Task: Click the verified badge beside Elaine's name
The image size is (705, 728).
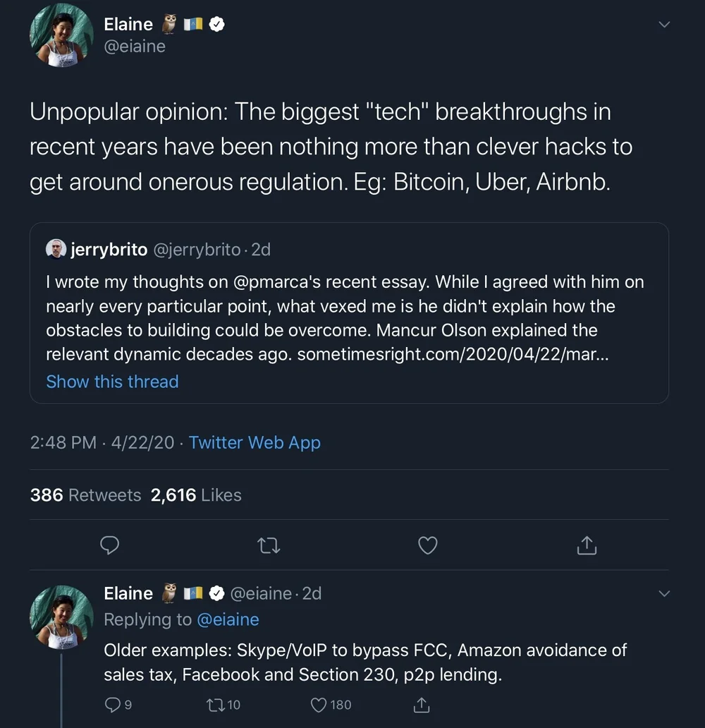Action: (217, 24)
